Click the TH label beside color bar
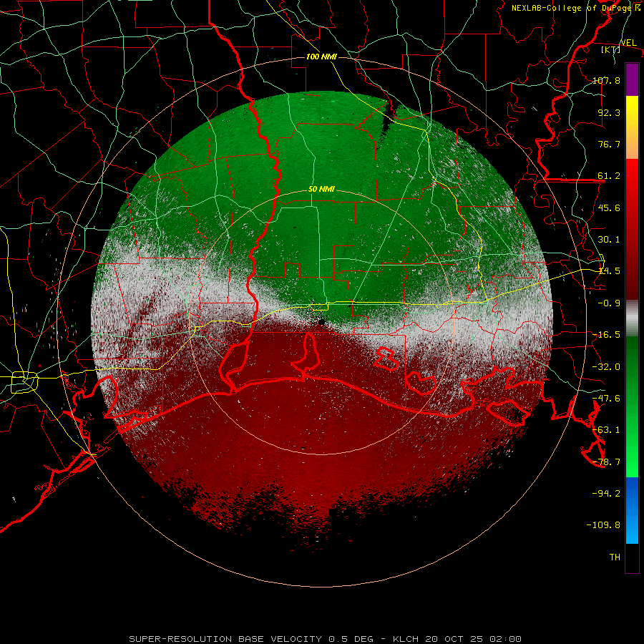The width and height of the screenshot is (644, 644). tap(615, 557)
